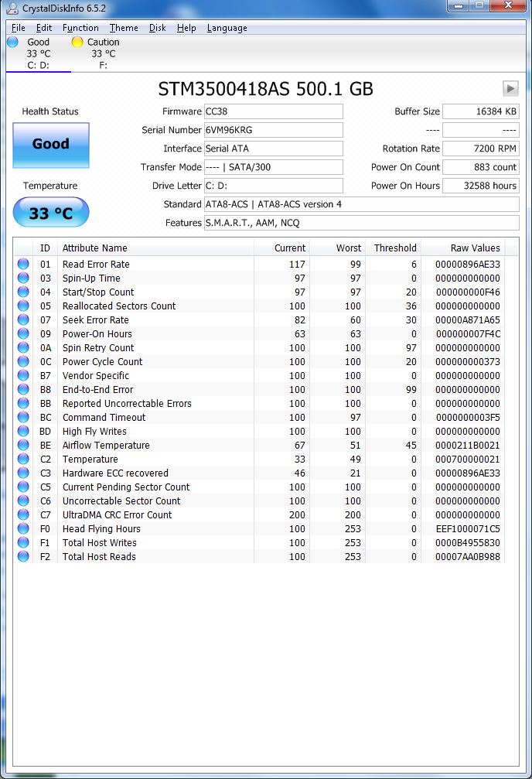
Task: Open the Help menu
Action: (186, 28)
